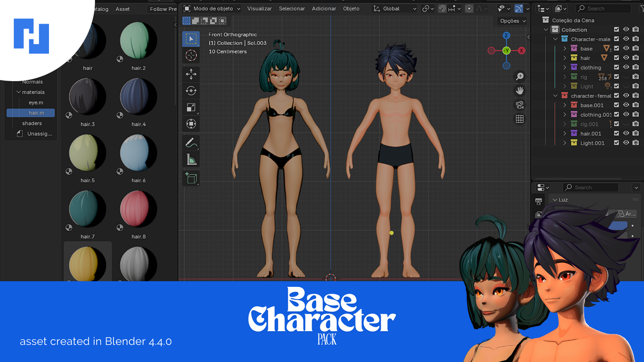The height and width of the screenshot is (362, 644).
Task: Switch perspective/orthographic with grid icon
Action: click(519, 119)
